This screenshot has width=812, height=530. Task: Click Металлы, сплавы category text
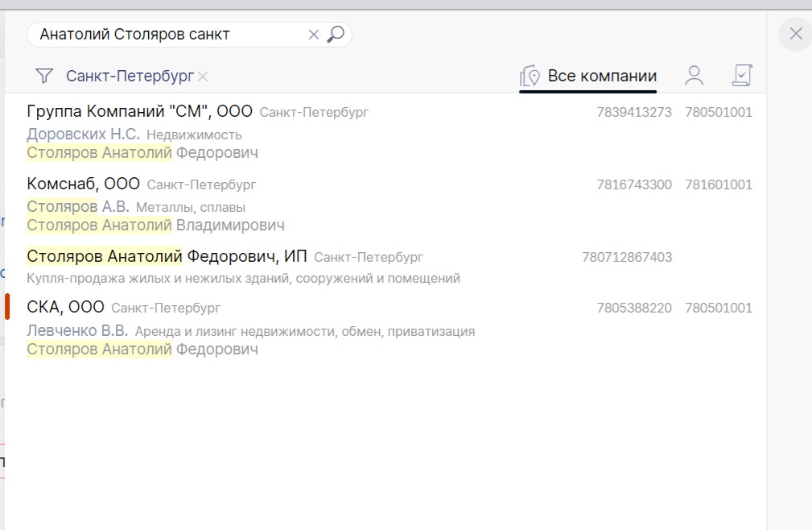[x=191, y=207]
